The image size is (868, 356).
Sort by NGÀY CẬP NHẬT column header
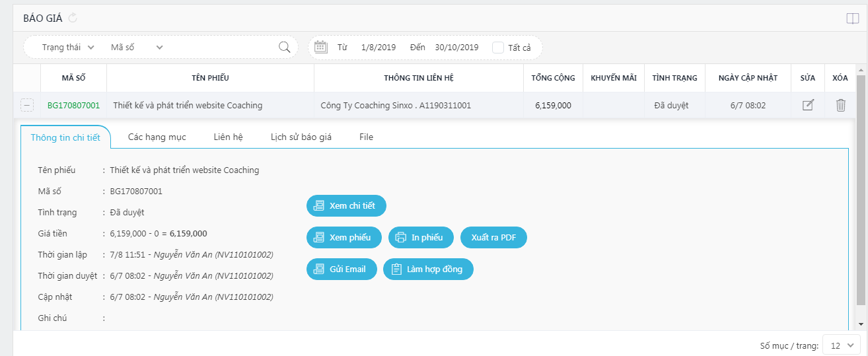748,78
